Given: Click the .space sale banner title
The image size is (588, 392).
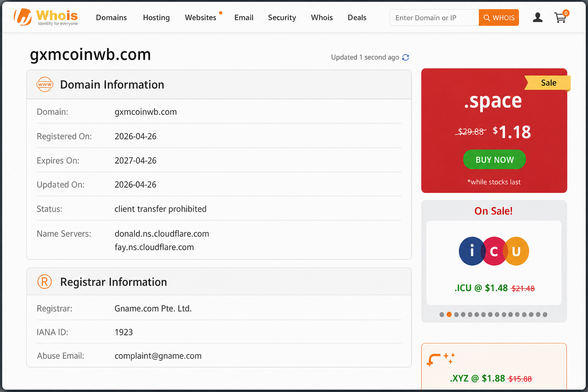Looking at the screenshot, I should [493, 101].
